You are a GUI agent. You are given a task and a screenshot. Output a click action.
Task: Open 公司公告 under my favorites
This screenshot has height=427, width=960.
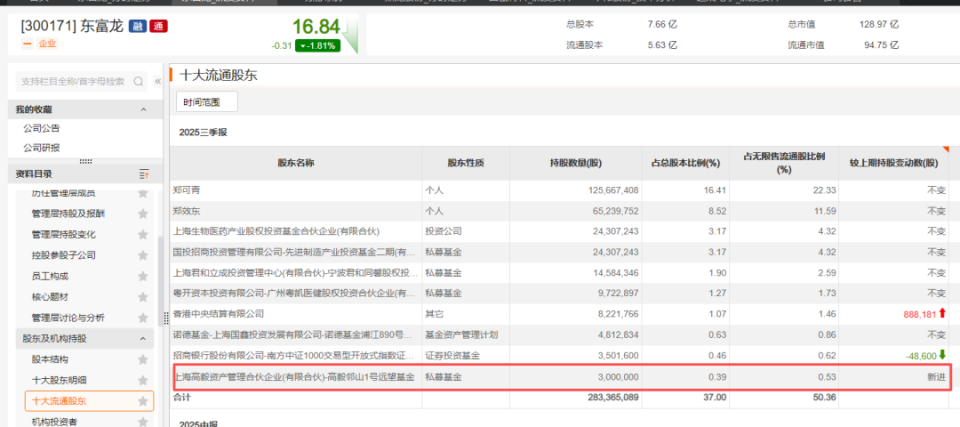point(42,128)
